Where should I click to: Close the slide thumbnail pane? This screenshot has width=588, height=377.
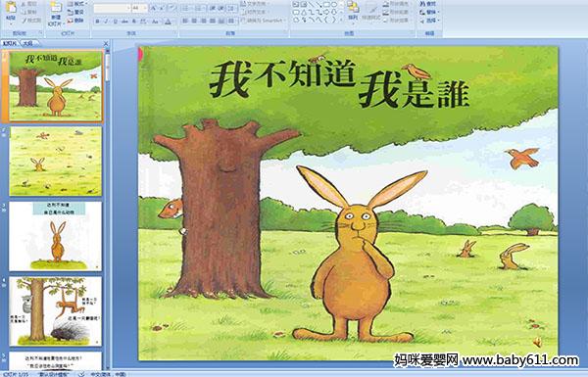[106, 43]
